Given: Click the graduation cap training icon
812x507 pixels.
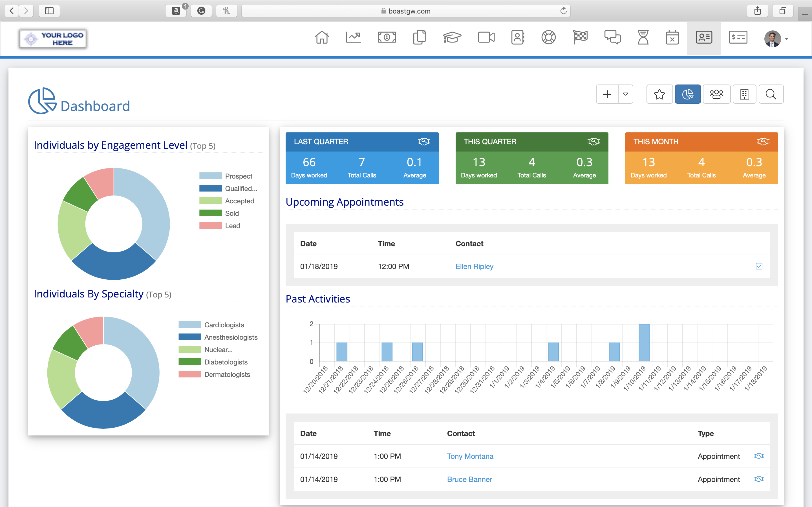Looking at the screenshot, I should (452, 37).
